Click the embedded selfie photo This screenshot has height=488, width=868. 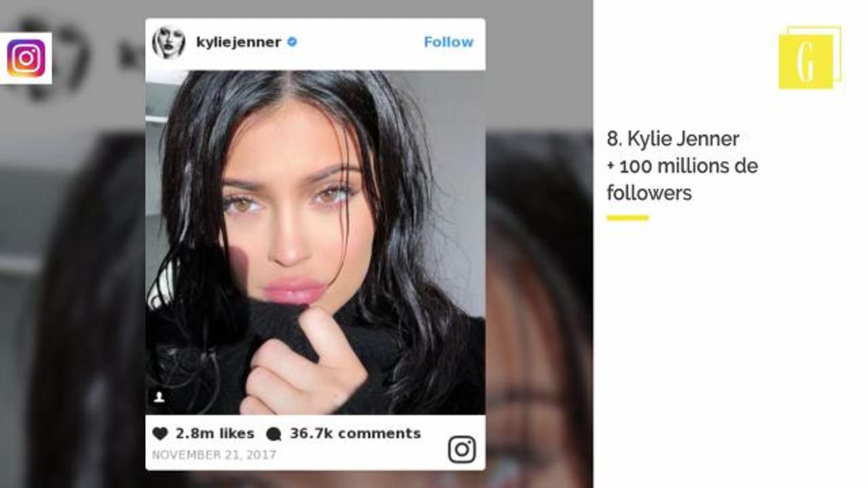pyautogui.click(x=315, y=243)
